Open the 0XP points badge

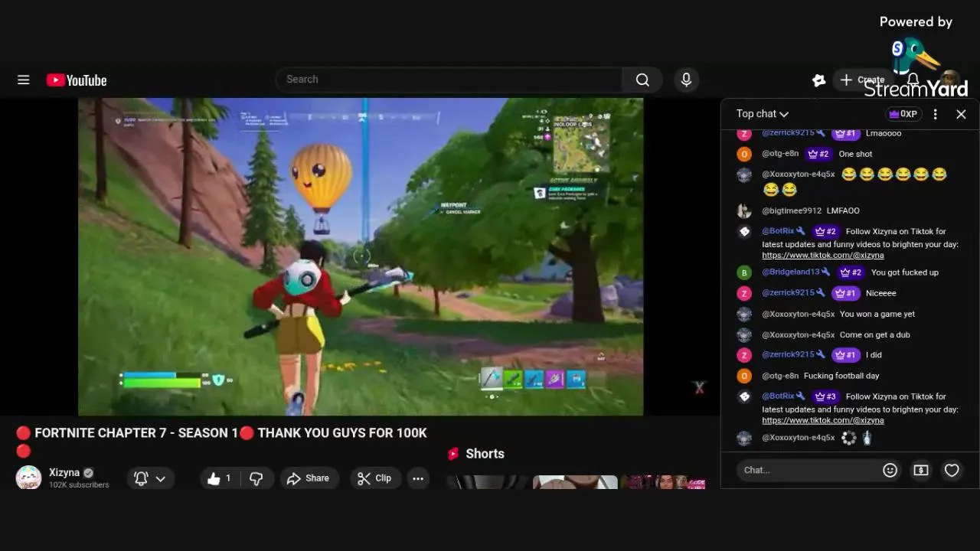point(903,114)
